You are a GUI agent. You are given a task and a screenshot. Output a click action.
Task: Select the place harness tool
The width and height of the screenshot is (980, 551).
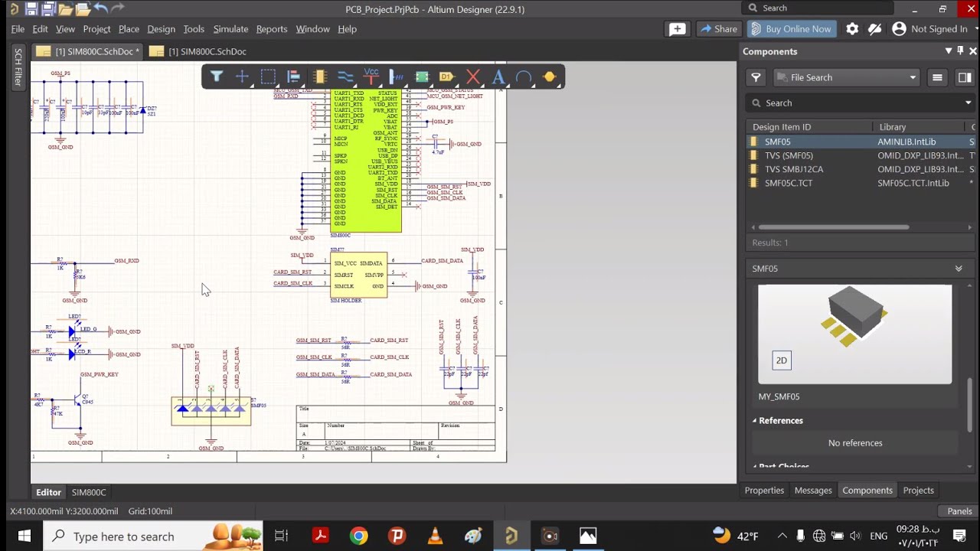(x=397, y=77)
